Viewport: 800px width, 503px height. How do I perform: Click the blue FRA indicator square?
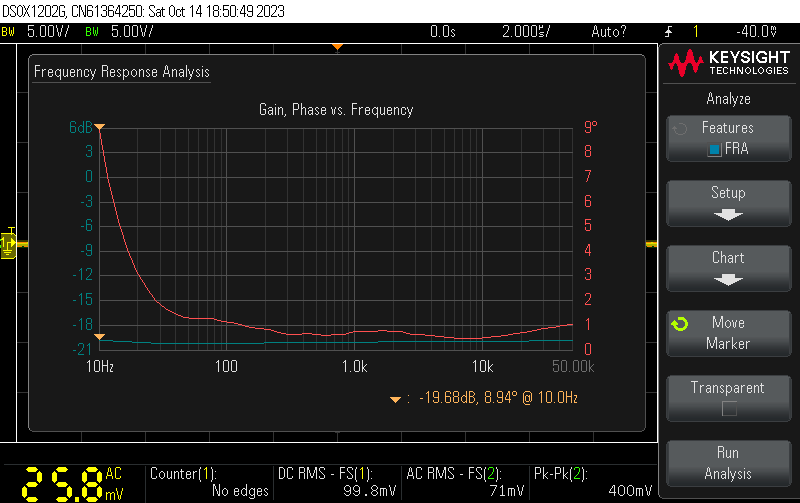[x=714, y=149]
